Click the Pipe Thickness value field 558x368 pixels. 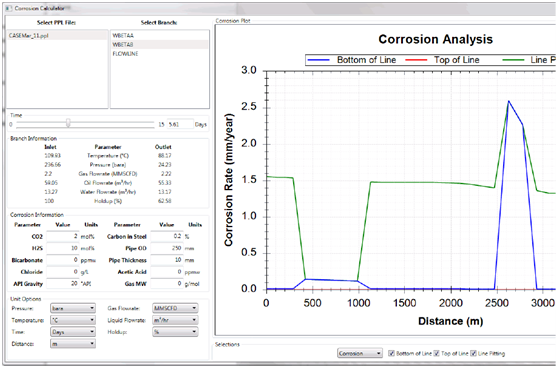click(167, 260)
